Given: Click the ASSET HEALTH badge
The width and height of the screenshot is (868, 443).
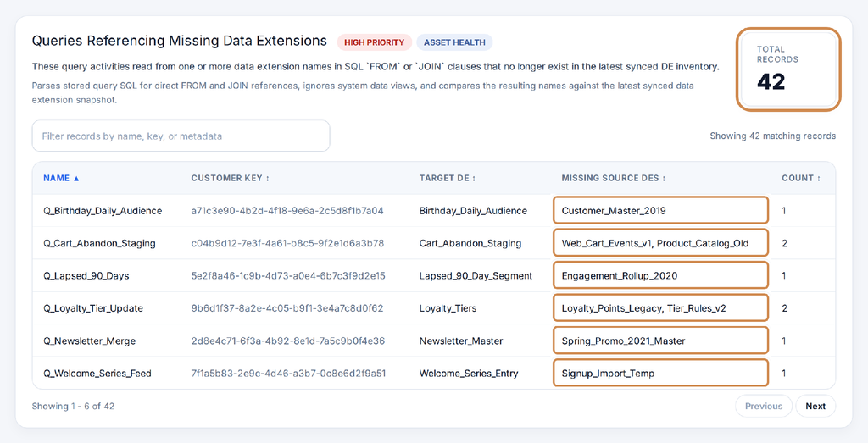Looking at the screenshot, I should [x=454, y=42].
